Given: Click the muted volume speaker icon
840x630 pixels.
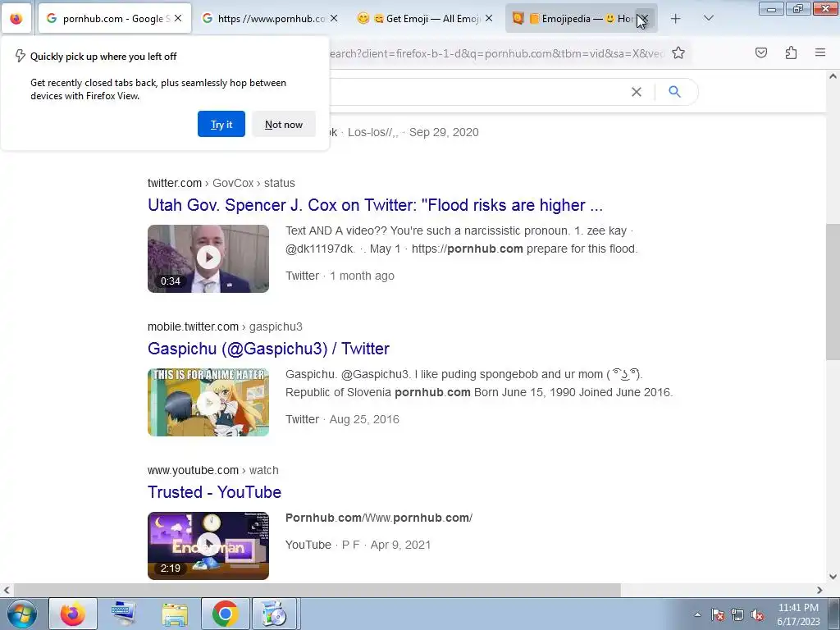Looking at the screenshot, I should pyautogui.click(x=757, y=614).
